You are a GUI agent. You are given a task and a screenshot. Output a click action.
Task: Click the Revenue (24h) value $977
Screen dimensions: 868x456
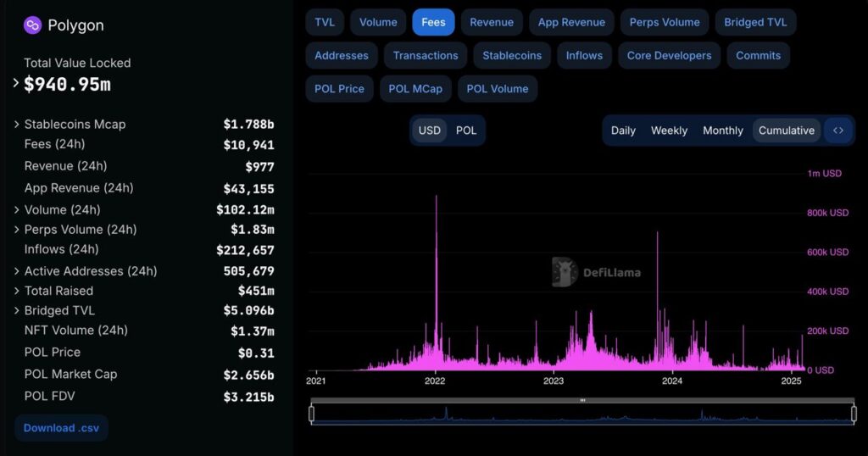(x=259, y=167)
